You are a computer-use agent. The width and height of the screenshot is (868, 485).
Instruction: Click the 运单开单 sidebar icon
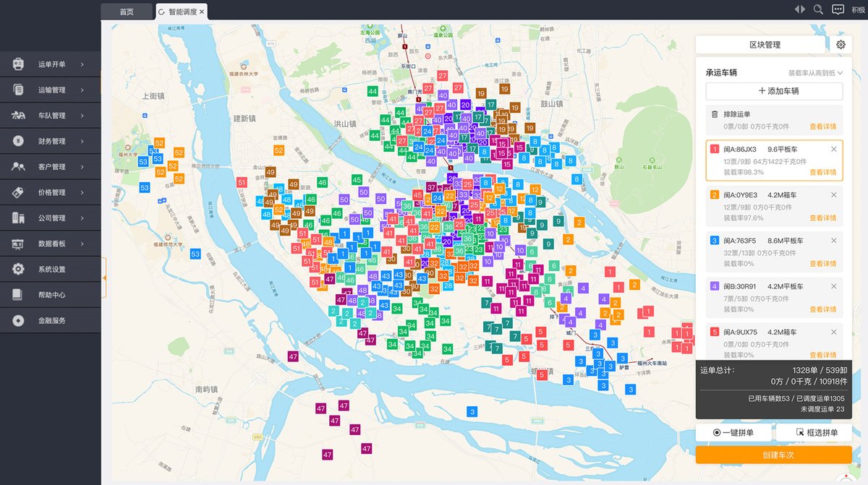click(18, 64)
